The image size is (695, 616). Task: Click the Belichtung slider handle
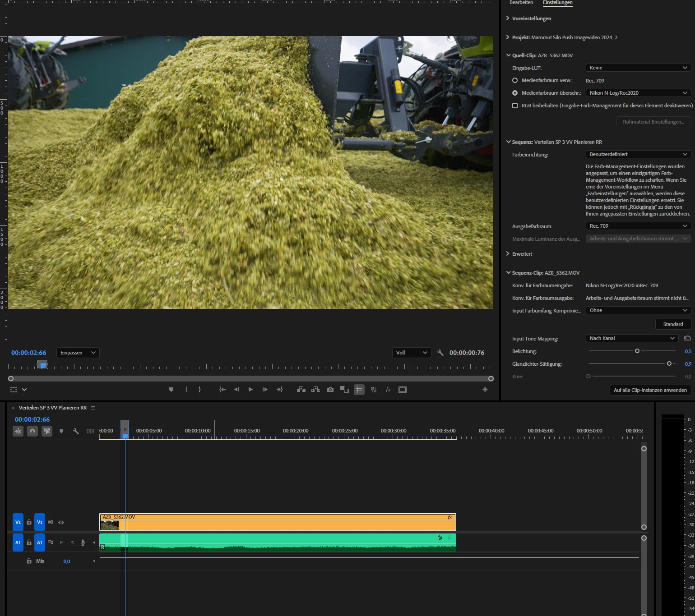[x=637, y=351]
